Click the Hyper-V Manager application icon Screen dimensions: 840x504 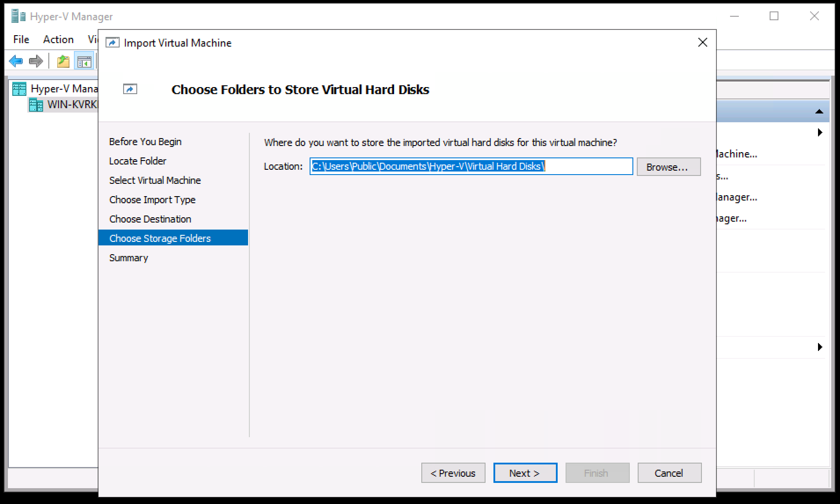17,16
